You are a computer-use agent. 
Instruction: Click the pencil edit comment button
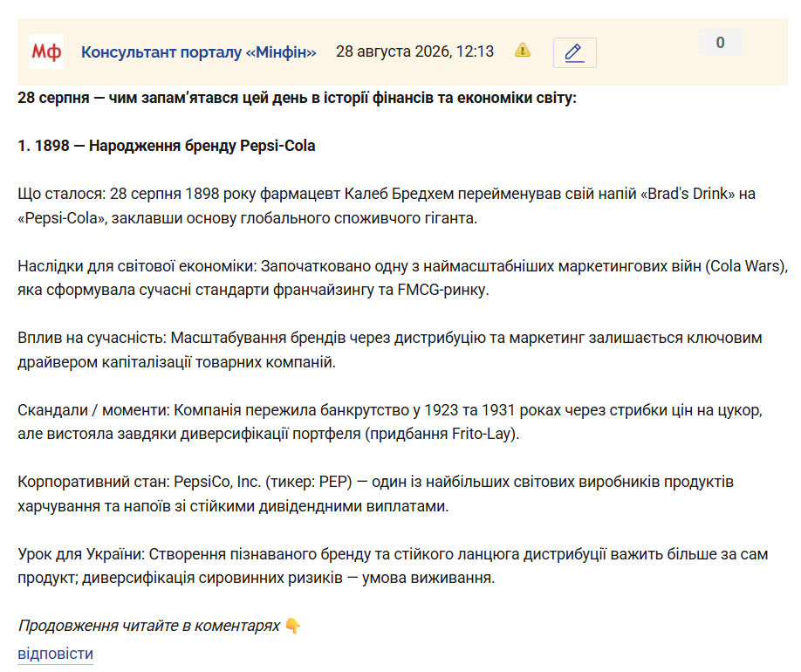[x=575, y=52]
